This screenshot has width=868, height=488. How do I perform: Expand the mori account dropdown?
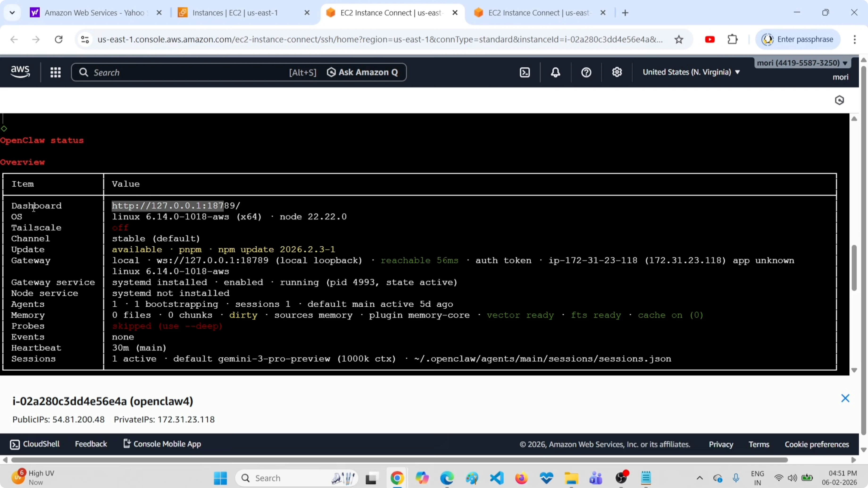tap(802, 63)
